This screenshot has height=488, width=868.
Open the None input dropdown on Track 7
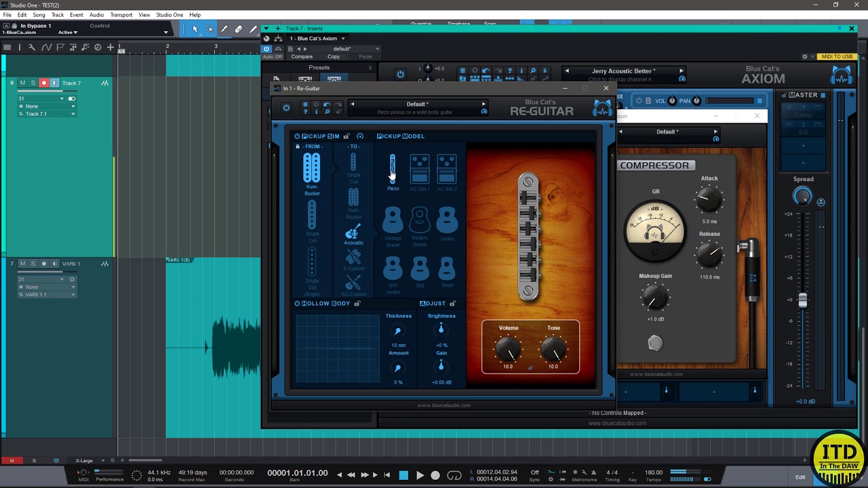click(x=47, y=106)
